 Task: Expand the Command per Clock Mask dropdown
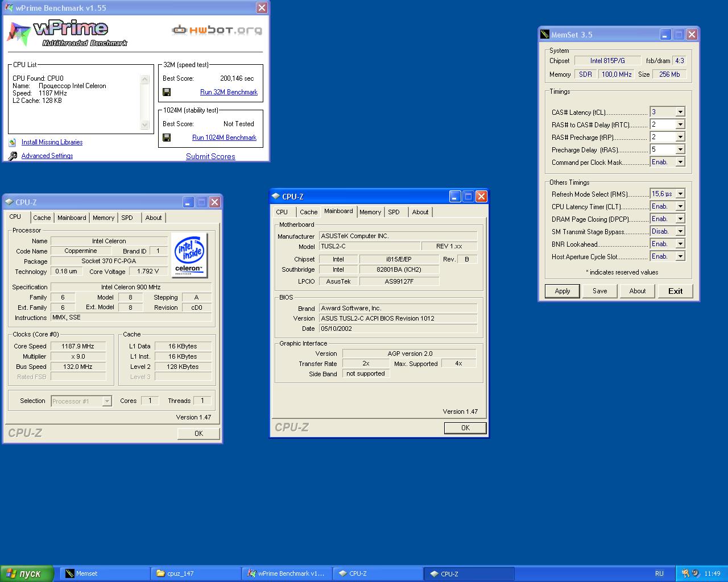[680, 162]
